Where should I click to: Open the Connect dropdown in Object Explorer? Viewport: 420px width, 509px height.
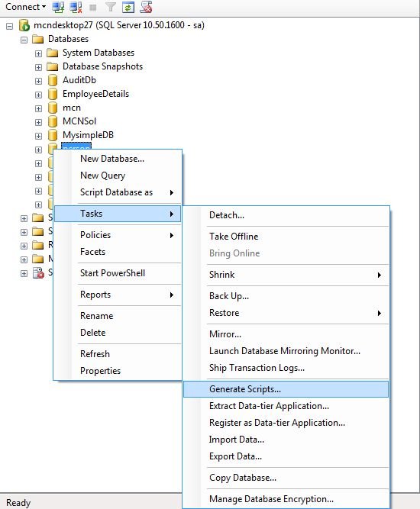tap(25, 7)
